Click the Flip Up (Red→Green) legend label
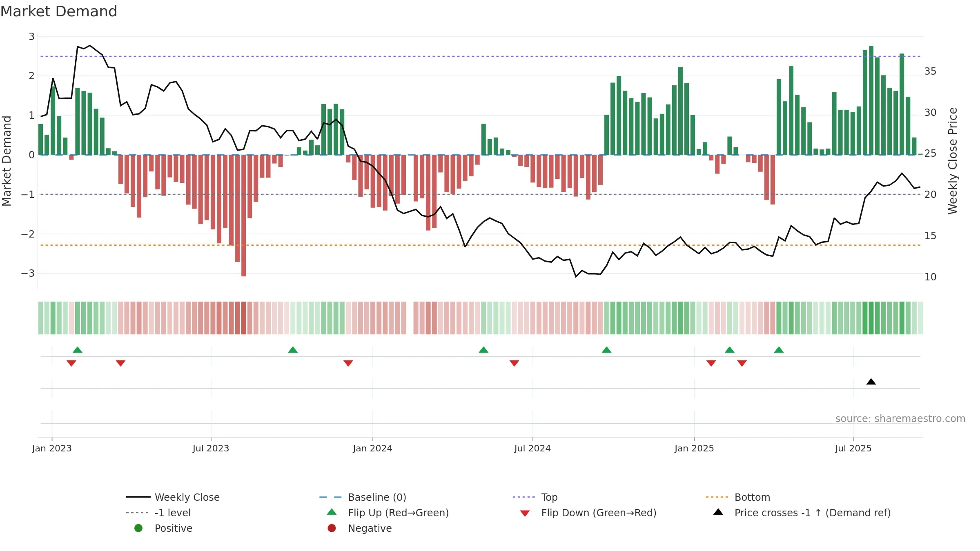980x551 pixels. tap(398, 513)
